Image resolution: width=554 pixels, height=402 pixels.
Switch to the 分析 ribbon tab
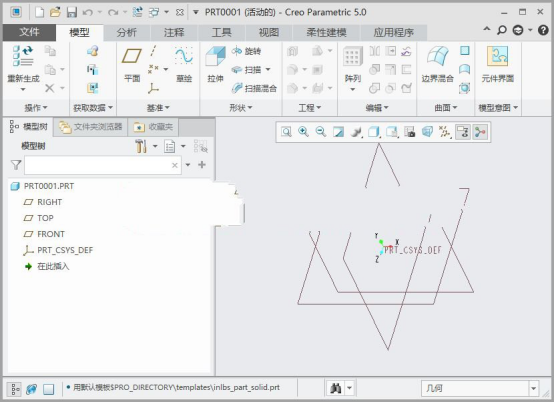pos(126,32)
